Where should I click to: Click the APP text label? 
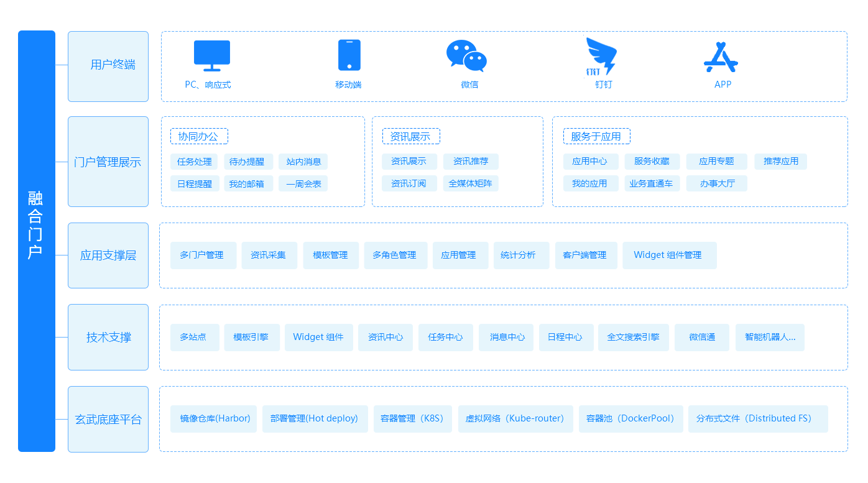tap(723, 84)
